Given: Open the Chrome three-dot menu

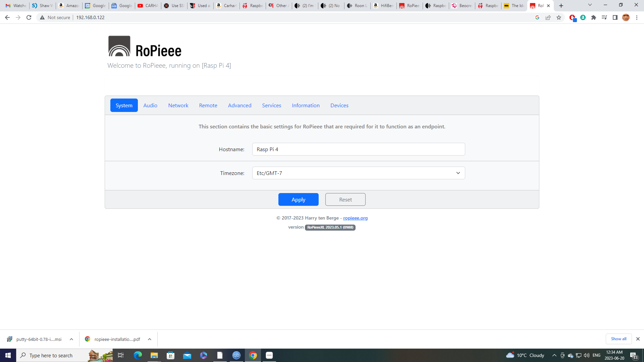Looking at the screenshot, I should (x=637, y=17).
